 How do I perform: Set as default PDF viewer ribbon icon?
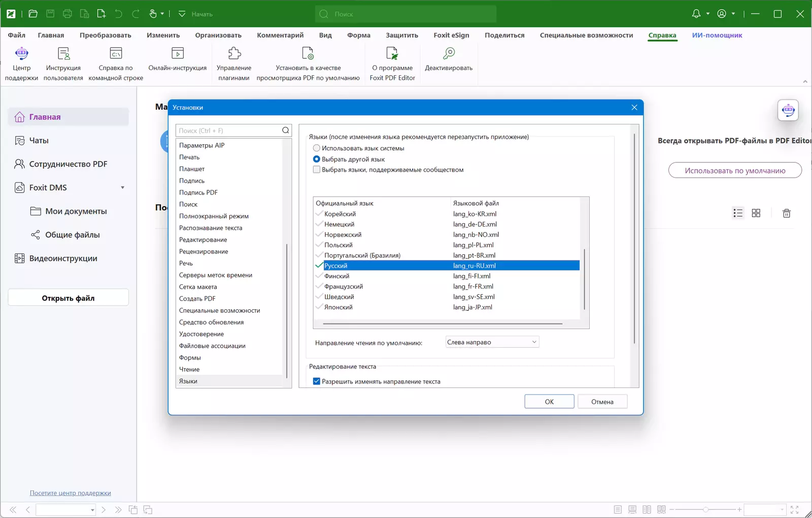coord(308,53)
